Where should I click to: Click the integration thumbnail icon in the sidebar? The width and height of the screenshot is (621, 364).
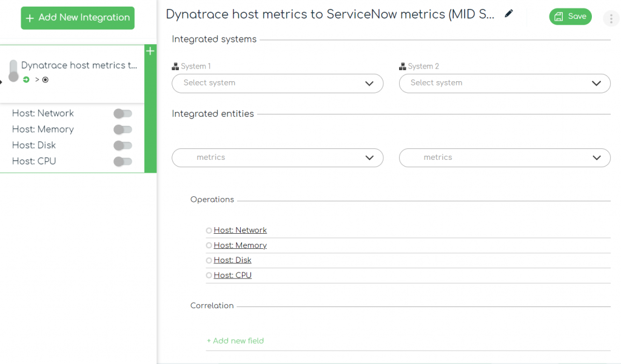click(x=13, y=68)
